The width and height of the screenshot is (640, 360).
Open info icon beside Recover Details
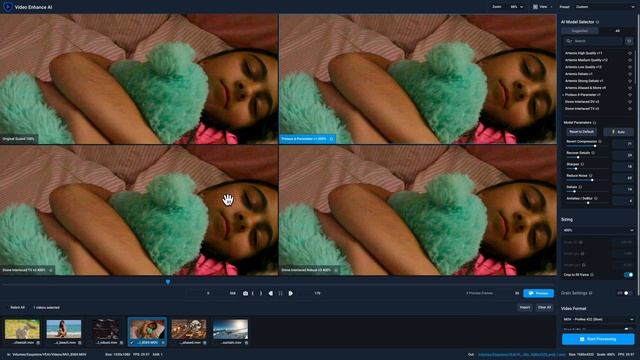coord(593,153)
